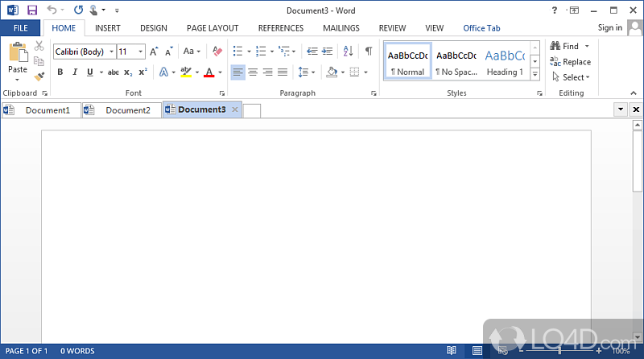Apply superscript formatting
644x359 pixels.
click(x=143, y=72)
